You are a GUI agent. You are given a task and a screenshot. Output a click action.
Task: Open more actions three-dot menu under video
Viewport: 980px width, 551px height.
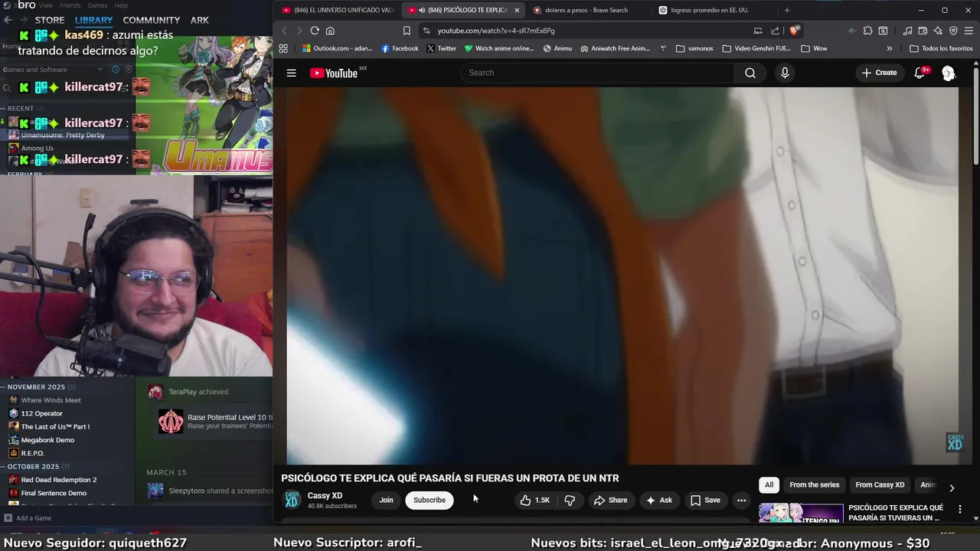click(741, 500)
